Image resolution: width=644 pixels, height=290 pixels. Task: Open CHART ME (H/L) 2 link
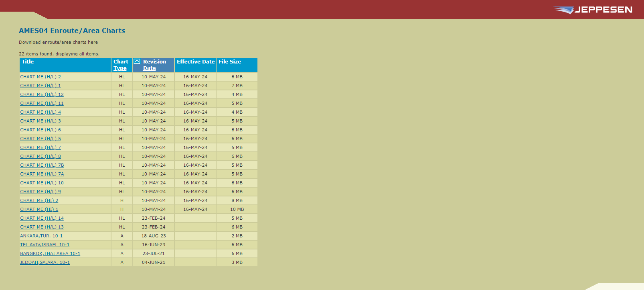(41, 77)
